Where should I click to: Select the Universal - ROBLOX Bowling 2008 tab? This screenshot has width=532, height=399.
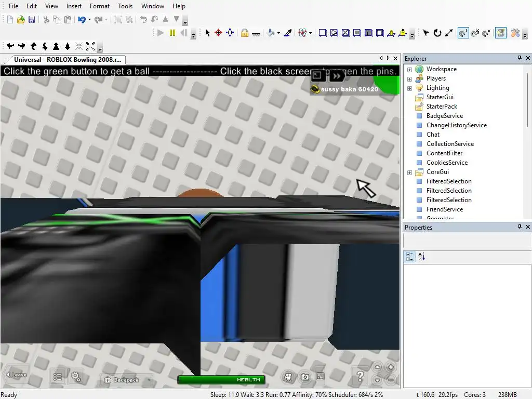[x=67, y=59]
